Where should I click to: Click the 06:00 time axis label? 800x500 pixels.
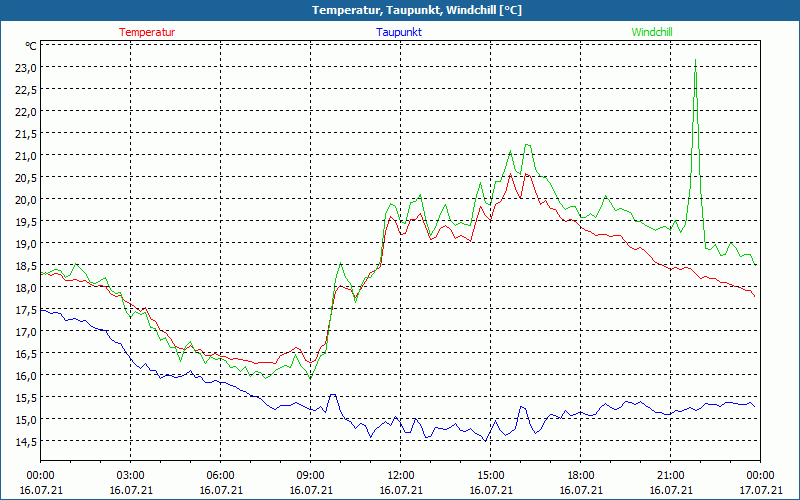coord(220,475)
